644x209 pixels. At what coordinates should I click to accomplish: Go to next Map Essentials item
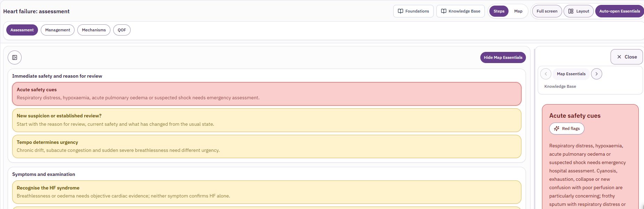tap(597, 74)
